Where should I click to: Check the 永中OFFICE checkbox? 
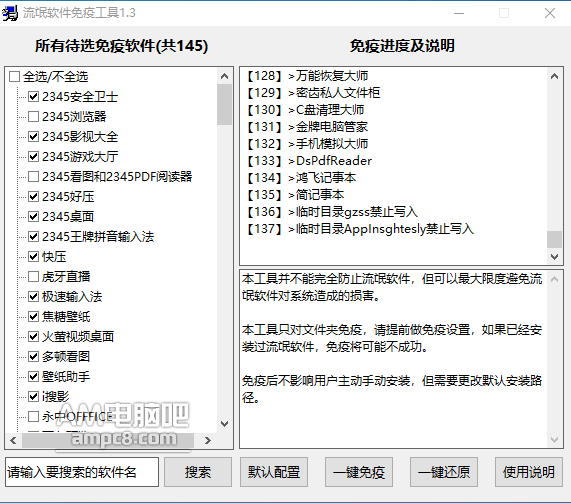coord(34,416)
